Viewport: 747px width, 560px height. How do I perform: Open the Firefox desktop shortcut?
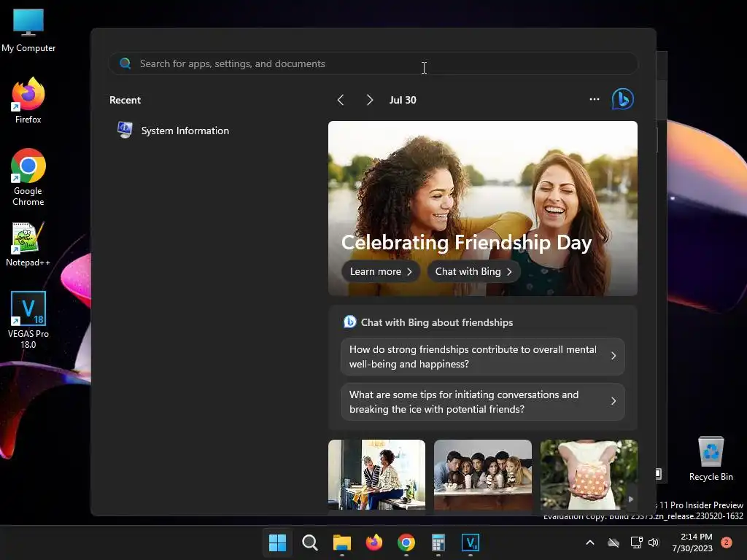(28, 101)
